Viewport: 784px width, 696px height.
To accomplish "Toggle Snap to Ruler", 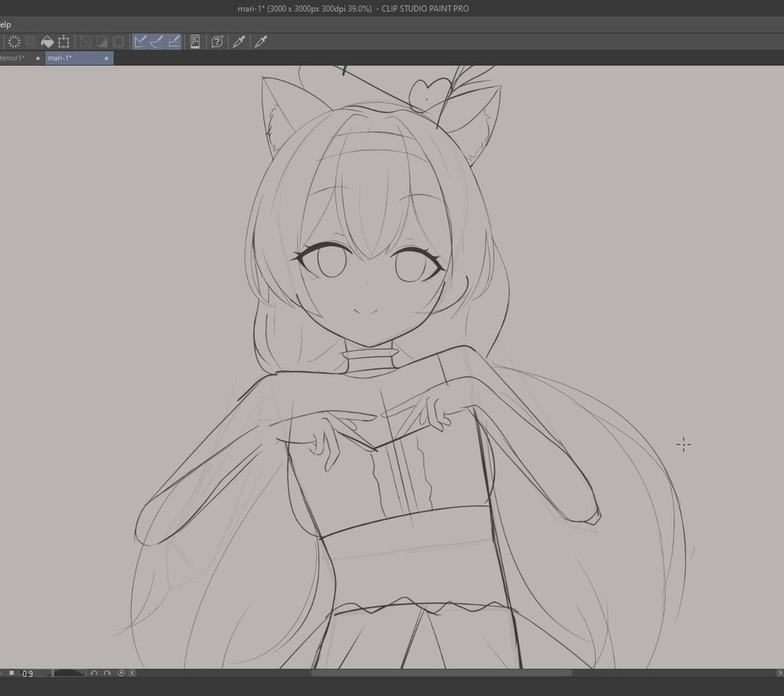I will pos(140,42).
